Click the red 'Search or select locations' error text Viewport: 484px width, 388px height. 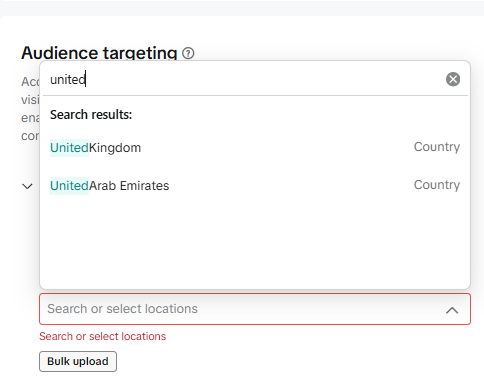(x=102, y=336)
